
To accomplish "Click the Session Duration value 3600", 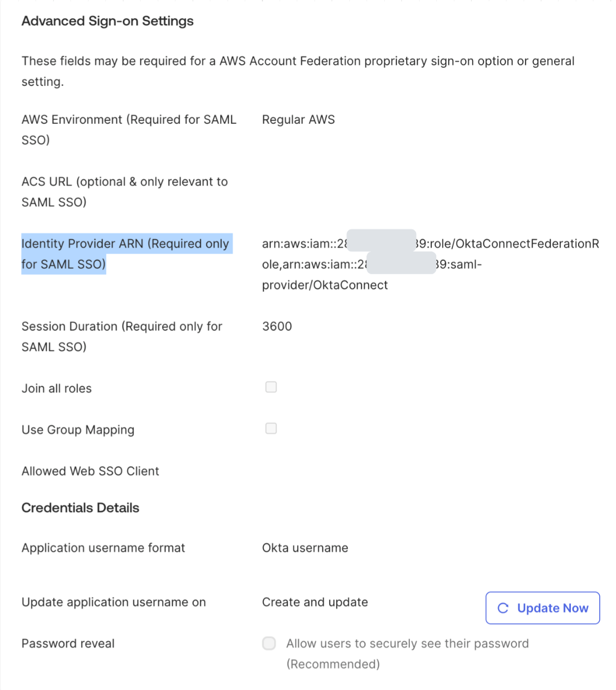I will pos(277,326).
